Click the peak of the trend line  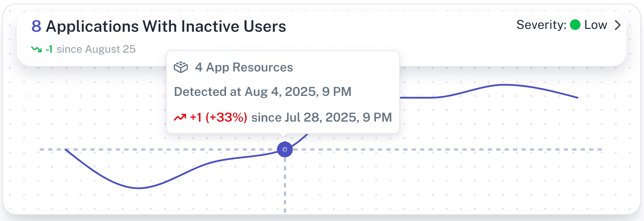point(504,85)
